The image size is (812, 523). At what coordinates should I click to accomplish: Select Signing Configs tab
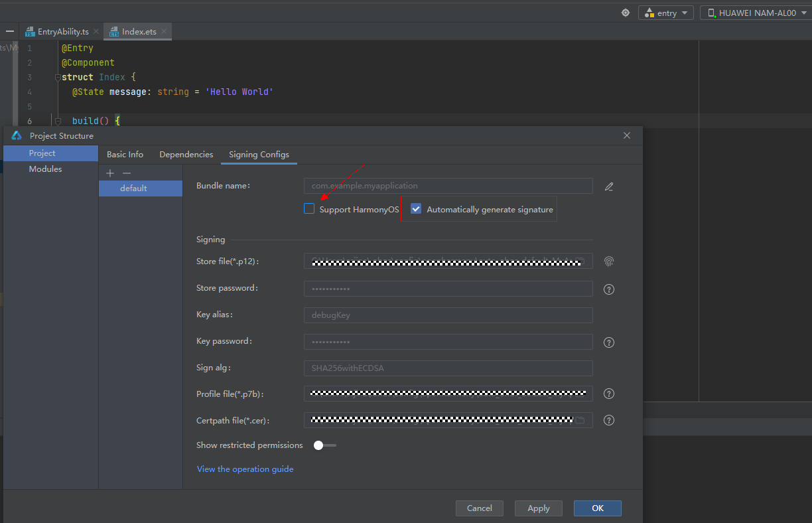(x=259, y=154)
